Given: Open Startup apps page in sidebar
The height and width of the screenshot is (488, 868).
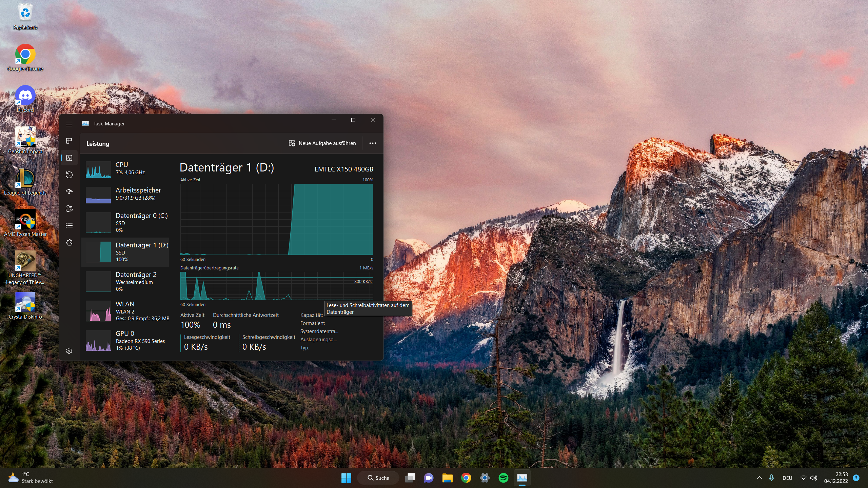Looking at the screenshot, I should [69, 191].
